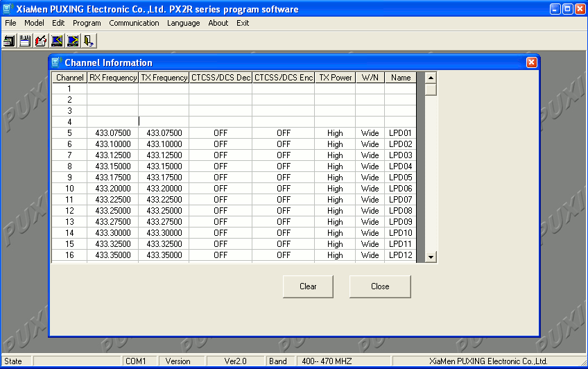Click the TX Frequency column header
The width and height of the screenshot is (588, 369).
pyautogui.click(x=164, y=78)
